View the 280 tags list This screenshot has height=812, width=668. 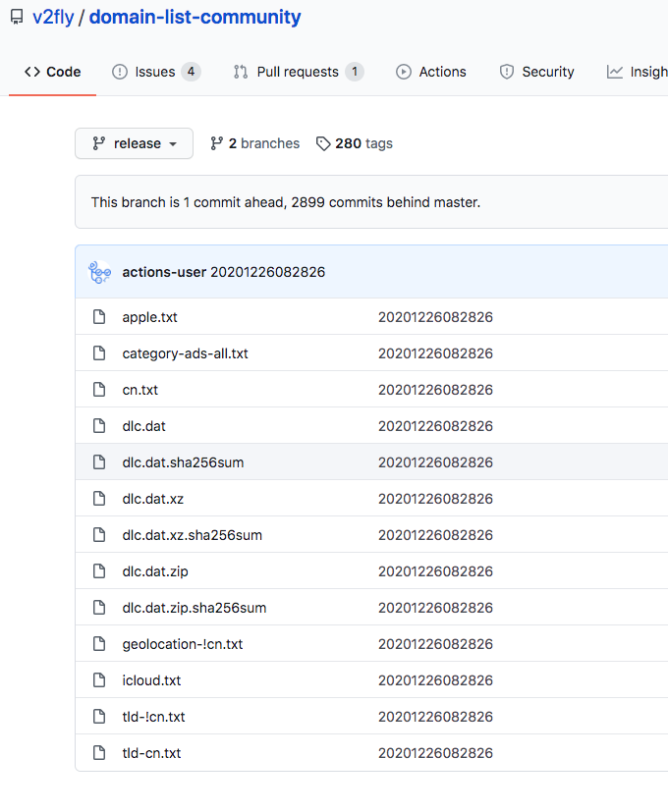[x=364, y=143]
